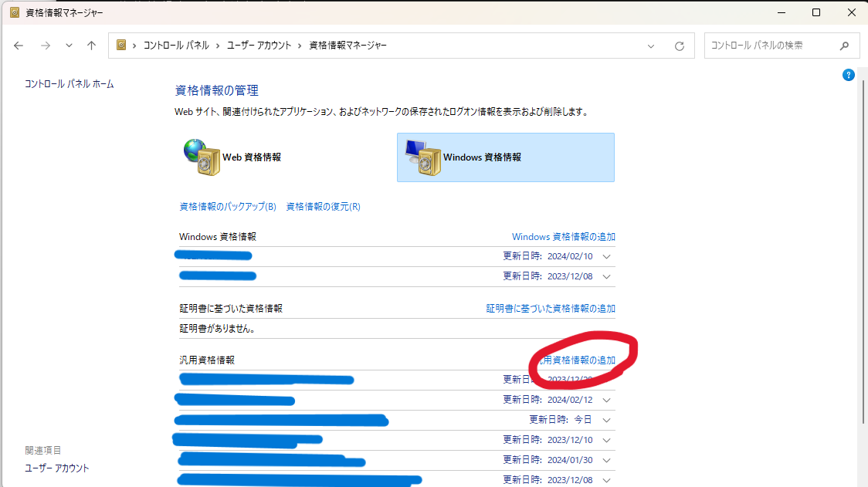
Task: Open コントロール パネル ホーム link
Action: pyautogui.click(x=70, y=84)
